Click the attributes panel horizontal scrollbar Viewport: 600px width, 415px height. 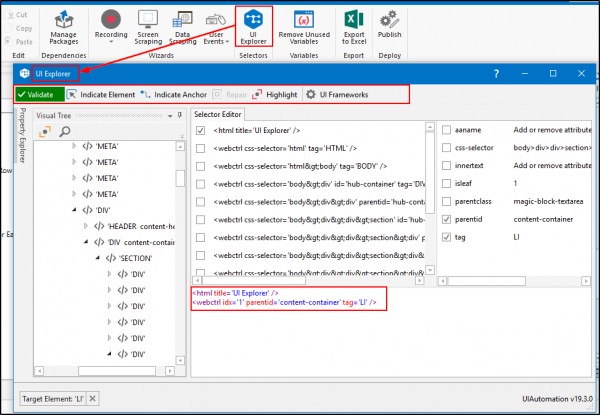pyautogui.click(x=487, y=281)
